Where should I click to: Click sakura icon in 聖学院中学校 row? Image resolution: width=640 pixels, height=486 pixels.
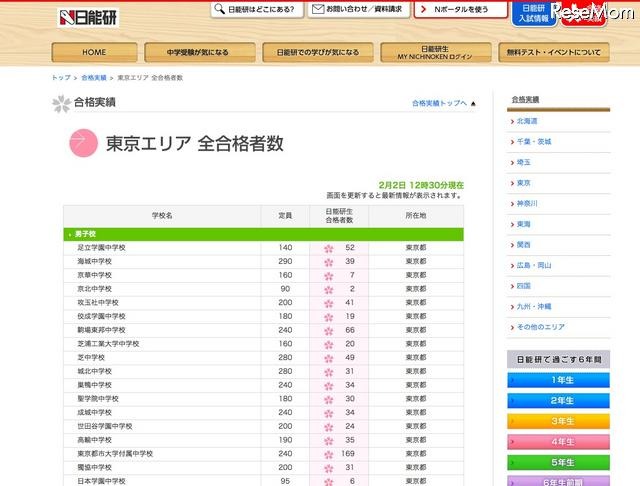pos(329,400)
